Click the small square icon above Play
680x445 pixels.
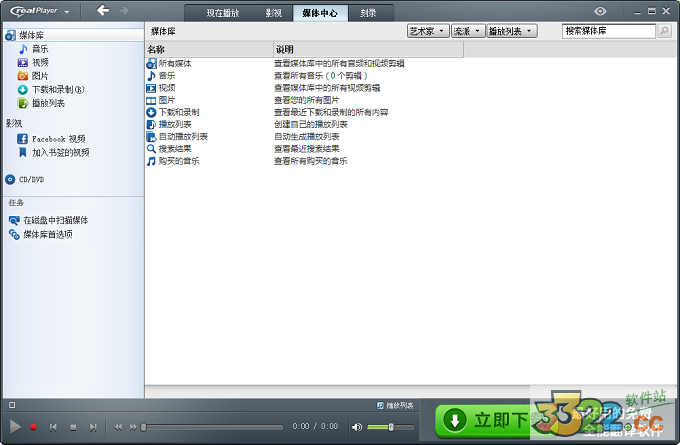tap(12, 405)
